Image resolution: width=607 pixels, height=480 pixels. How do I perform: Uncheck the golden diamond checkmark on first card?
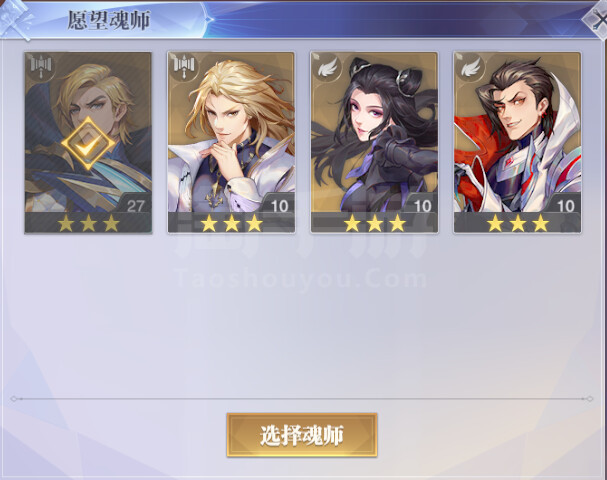[x=88, y=144]
